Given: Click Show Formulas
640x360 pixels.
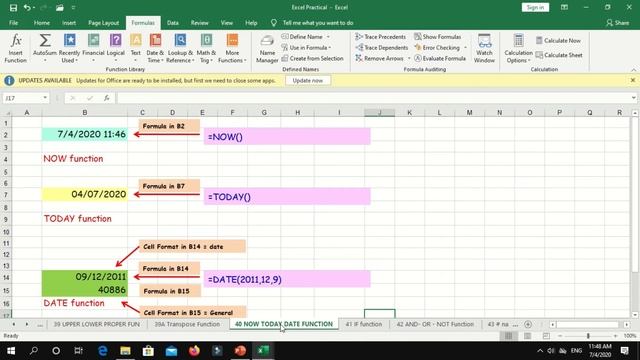Looking at the screenshot, I should point(438,37).
